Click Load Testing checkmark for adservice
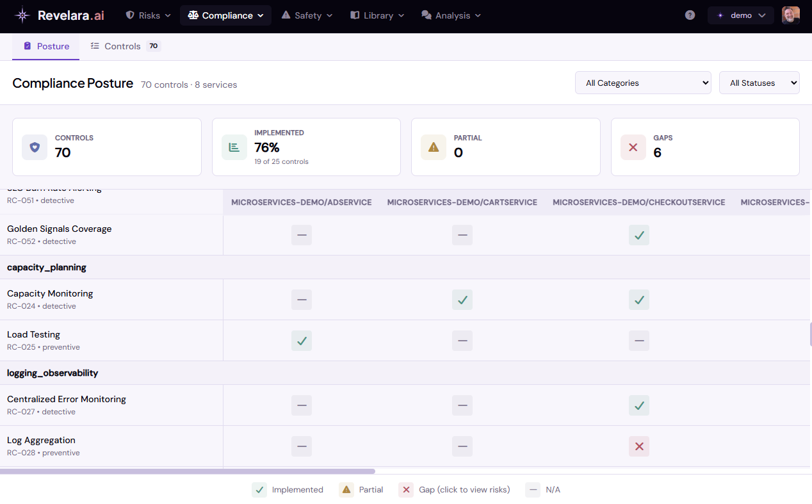Image resolution: width=812 pixels, height=504 pixels. click(302, 341)
